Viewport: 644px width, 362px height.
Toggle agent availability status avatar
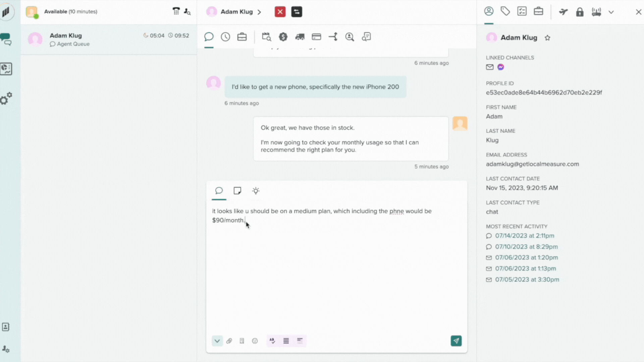[32, 12]
